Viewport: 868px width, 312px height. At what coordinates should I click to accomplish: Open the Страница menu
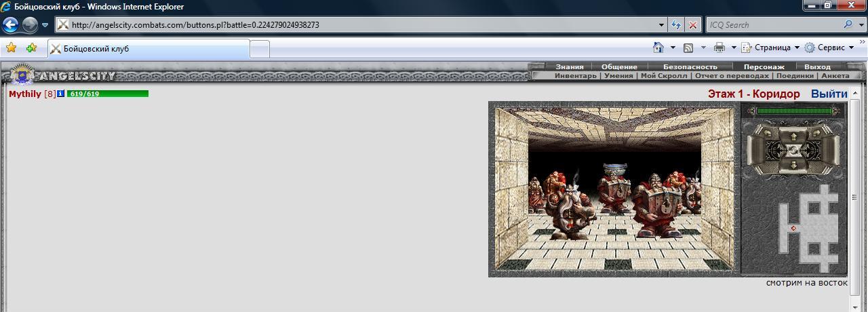(770, 47)
